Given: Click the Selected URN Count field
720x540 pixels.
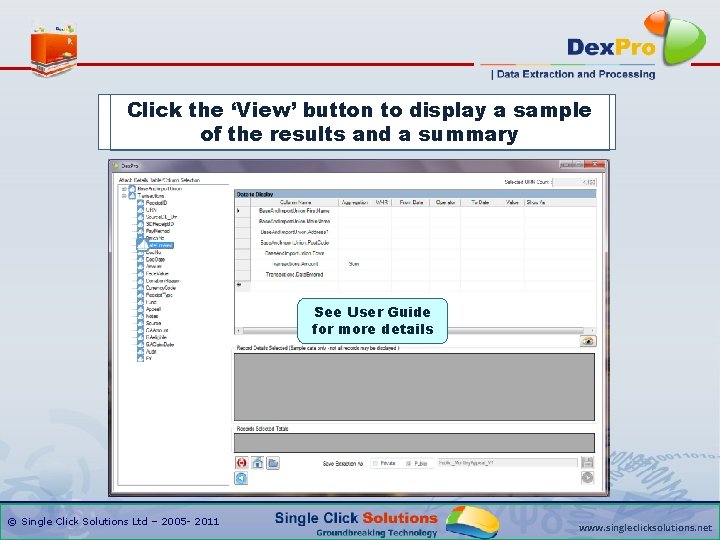Looking at the screenshot, I should (x=574, y=182).
